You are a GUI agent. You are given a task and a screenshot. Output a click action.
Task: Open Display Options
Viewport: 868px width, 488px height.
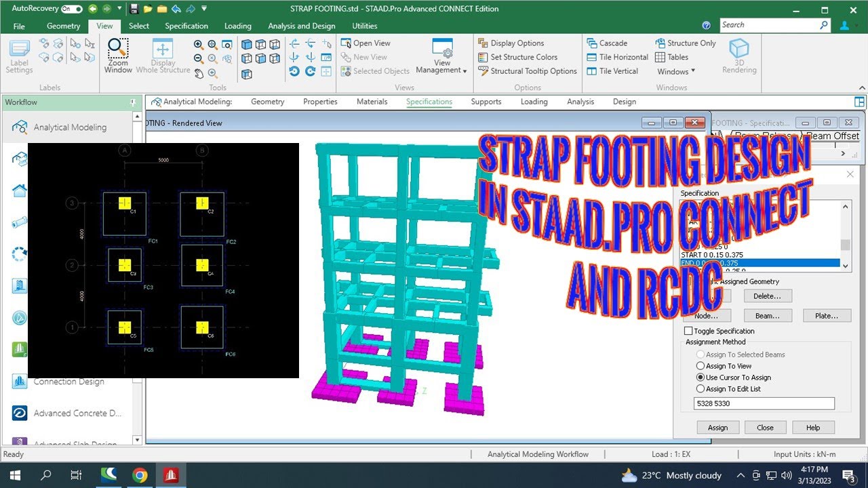tap(511, 43)
